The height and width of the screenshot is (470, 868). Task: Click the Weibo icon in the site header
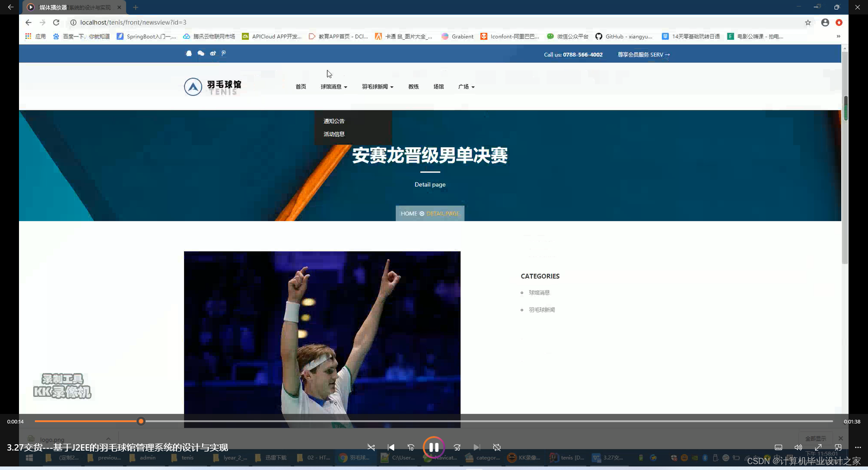[213, 53]
